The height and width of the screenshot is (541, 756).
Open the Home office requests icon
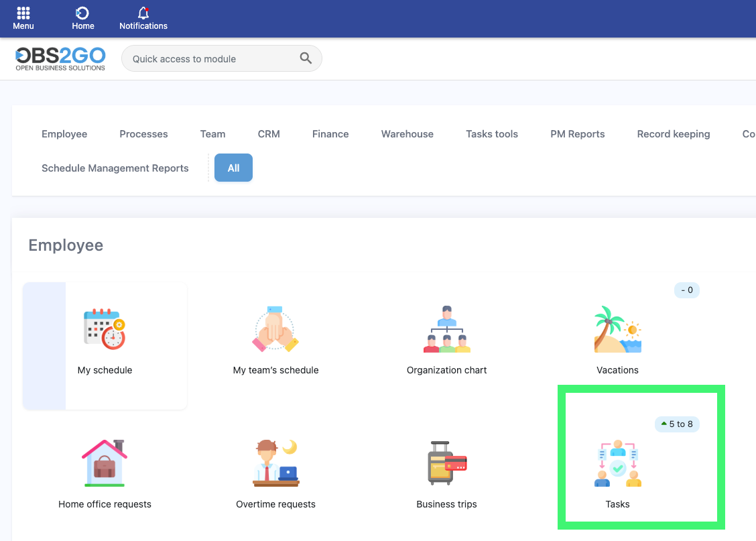[105, 463]
